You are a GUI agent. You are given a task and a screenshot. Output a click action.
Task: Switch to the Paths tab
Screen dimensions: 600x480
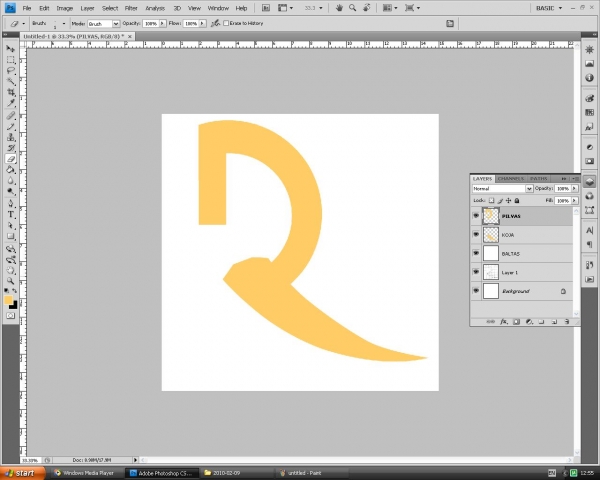point(538,179)
